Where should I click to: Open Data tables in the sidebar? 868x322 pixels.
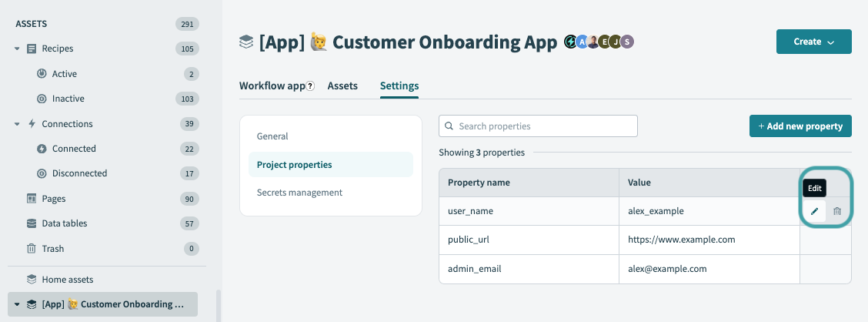(x=64, y=223)
